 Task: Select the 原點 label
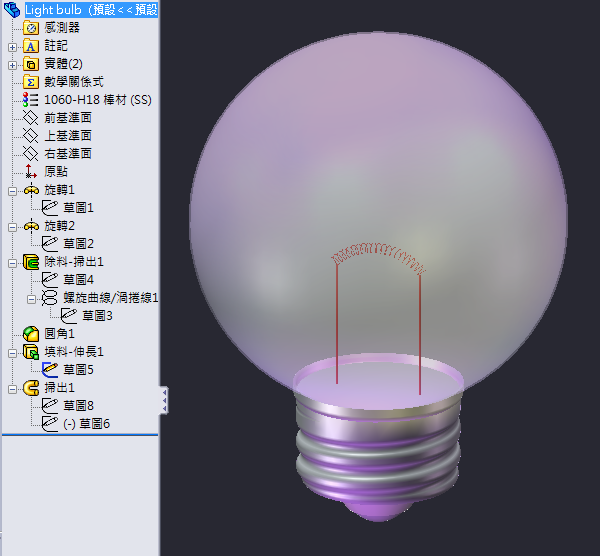(56, 171)
